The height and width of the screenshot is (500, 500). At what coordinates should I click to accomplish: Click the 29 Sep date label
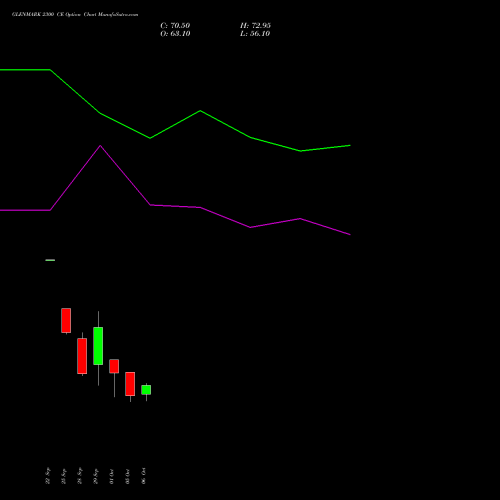tap(96, 476)
